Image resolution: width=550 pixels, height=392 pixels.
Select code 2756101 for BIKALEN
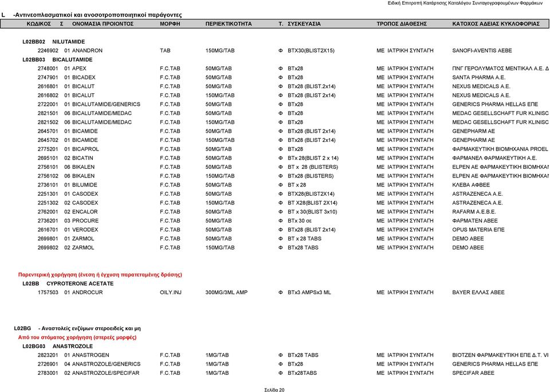(48, 167)
